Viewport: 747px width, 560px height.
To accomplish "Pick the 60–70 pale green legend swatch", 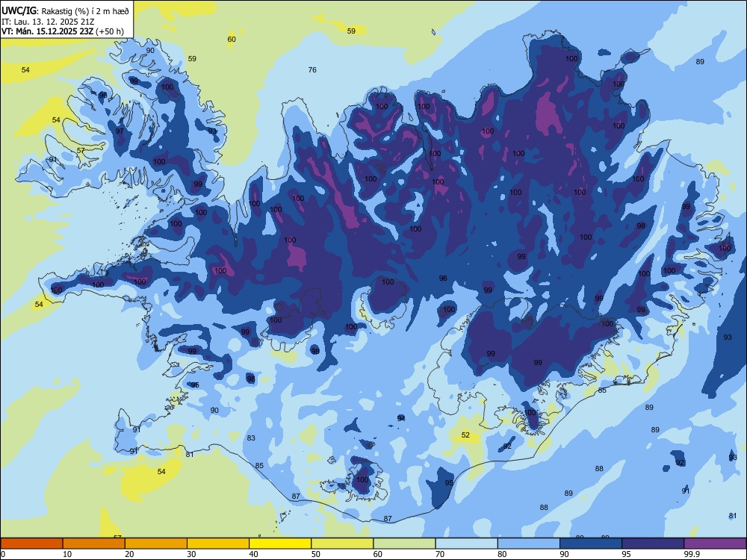I will pyautogui.click(x=404, y=544).
